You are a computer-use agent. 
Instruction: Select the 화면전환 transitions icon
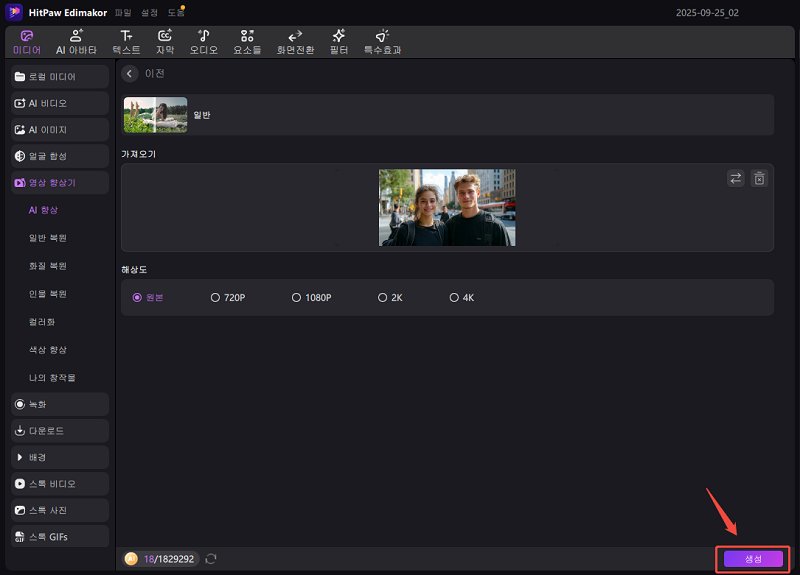[295, 41]
